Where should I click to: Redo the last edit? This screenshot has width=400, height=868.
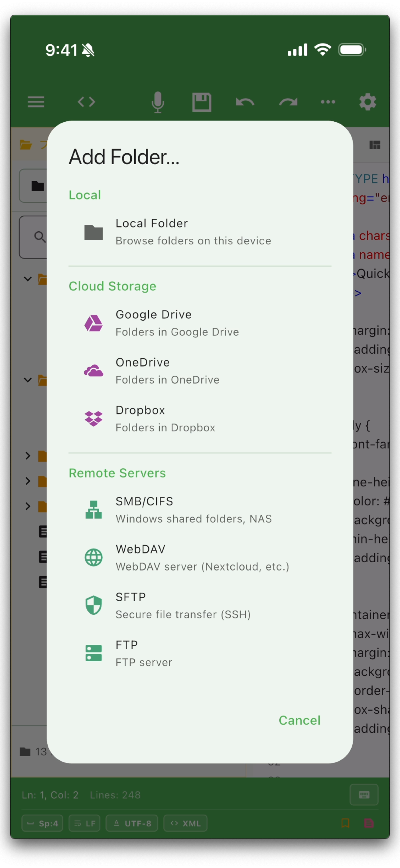point(288,102)
